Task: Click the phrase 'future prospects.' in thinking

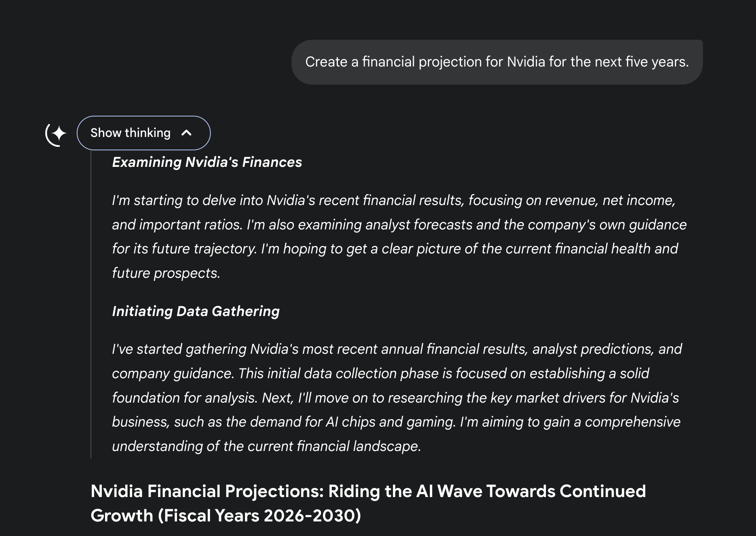Action: 166,273
